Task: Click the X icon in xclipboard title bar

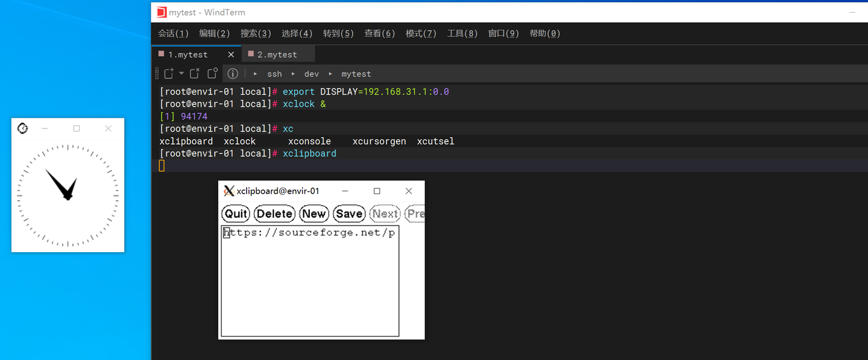Action: click(x=228, y=191)
